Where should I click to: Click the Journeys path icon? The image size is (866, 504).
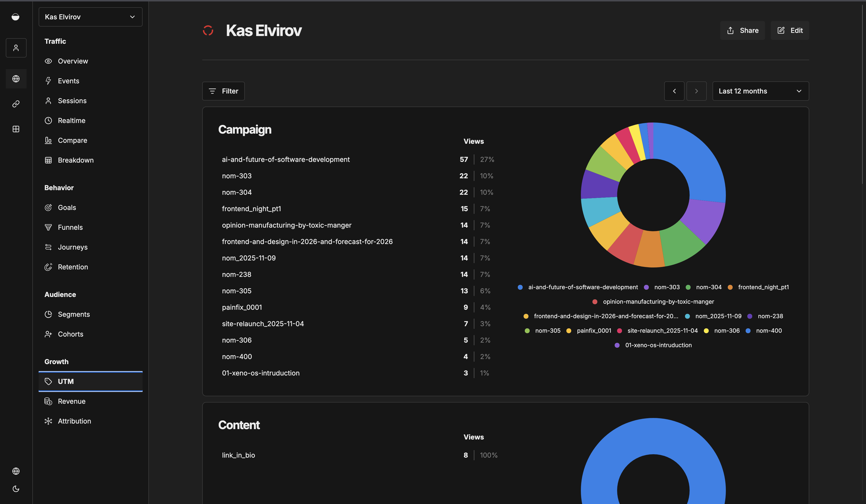(49, 247)
